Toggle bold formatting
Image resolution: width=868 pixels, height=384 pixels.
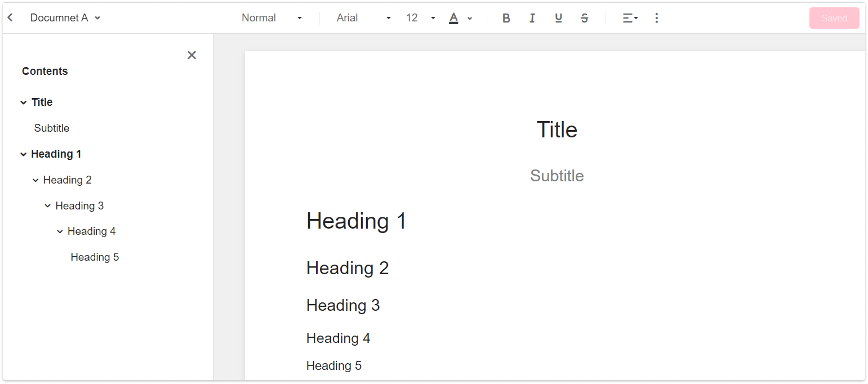click(x=506, y=18)
